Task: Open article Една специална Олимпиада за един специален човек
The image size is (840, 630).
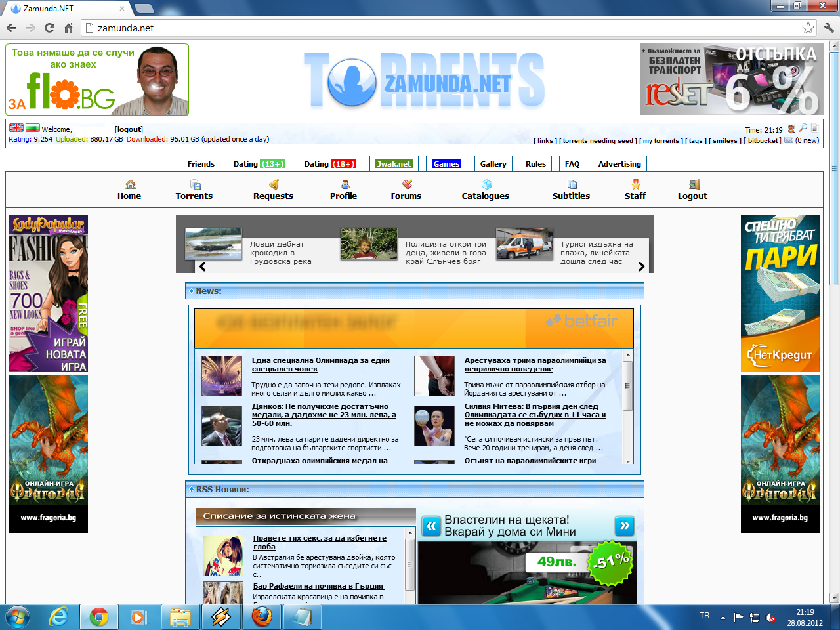Action: coord(321,364)
